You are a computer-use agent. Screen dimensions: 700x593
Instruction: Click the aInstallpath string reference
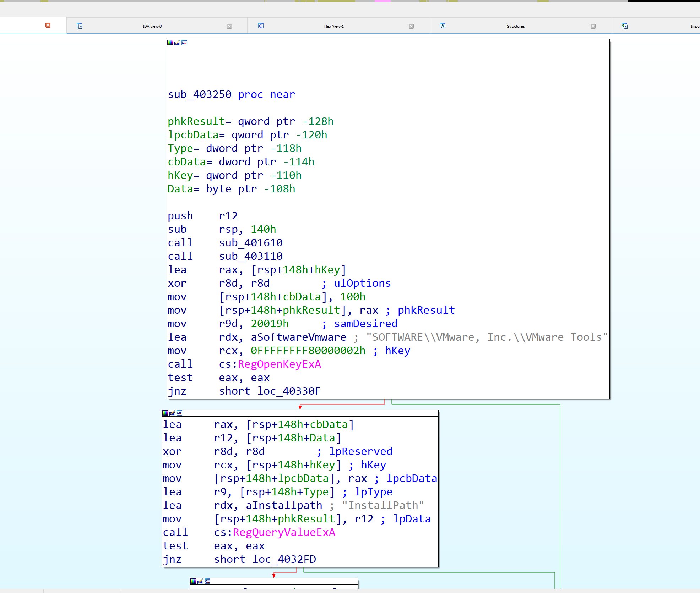coord(284,505)
